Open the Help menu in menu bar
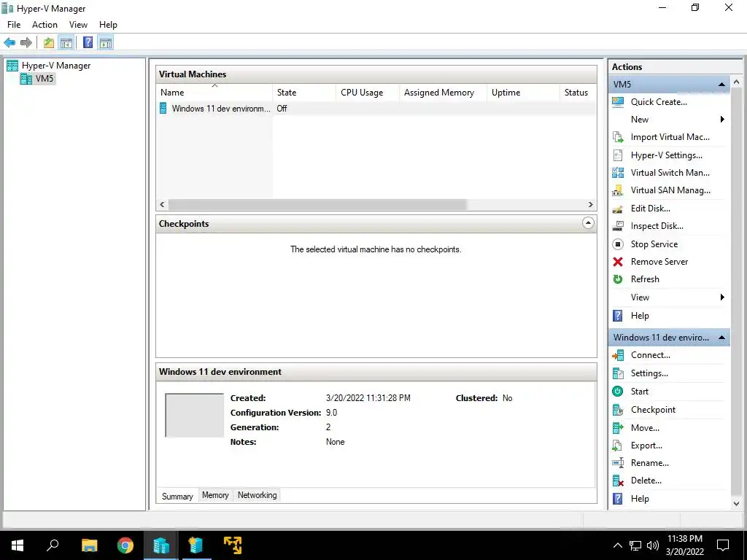This screenshot has width=747, height=560. [x=108, y=25]
